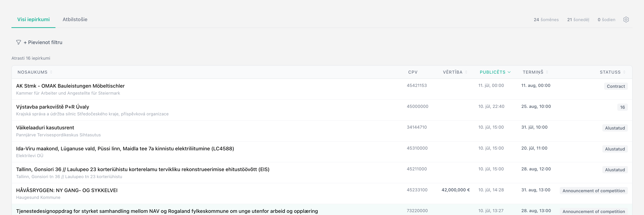This screenshot has height=215, width=644.
Task: Click Krajská správa a údržba silnic subtitle
Action: (x=92, y=114)
